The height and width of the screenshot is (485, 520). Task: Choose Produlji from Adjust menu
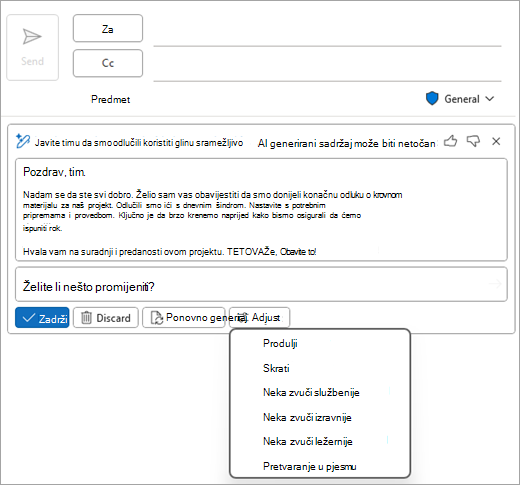(320, 343)
